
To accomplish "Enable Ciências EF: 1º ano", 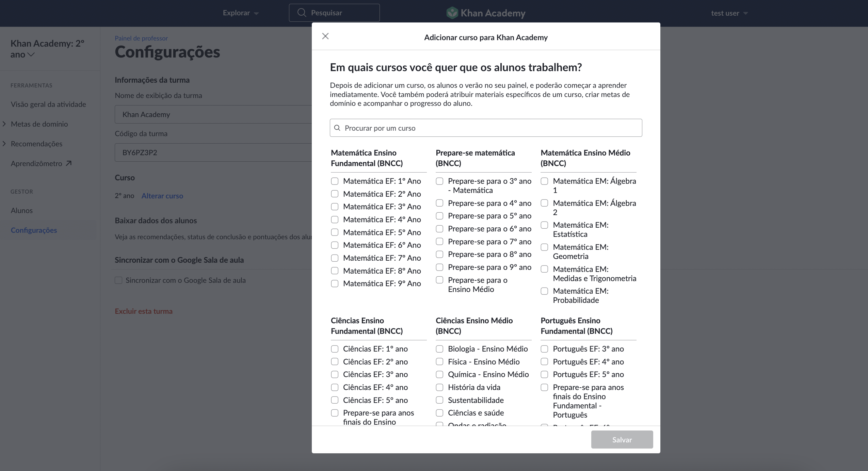I will 335,349.
